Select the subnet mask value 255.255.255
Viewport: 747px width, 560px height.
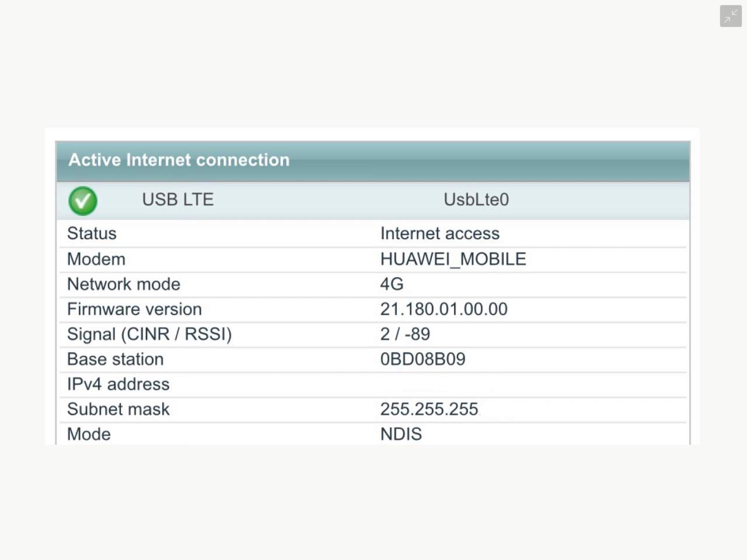(x=429, y=409)
